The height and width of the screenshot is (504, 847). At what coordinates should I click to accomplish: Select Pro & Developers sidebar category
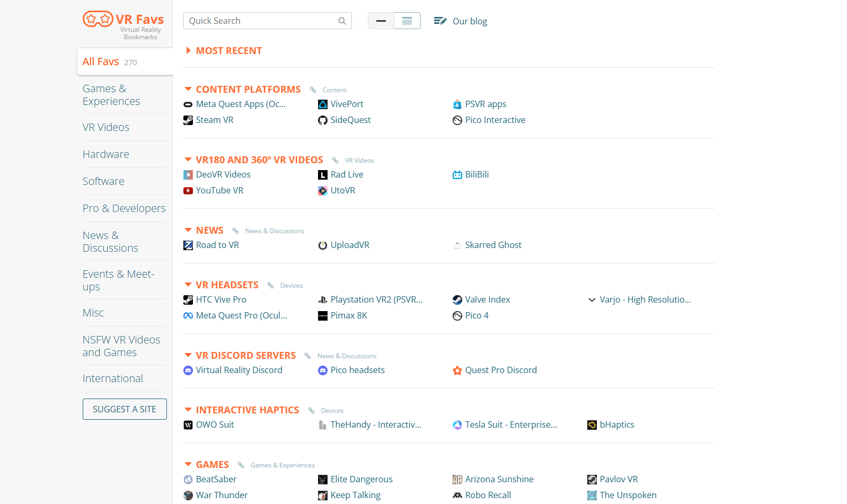pos(124,208)
